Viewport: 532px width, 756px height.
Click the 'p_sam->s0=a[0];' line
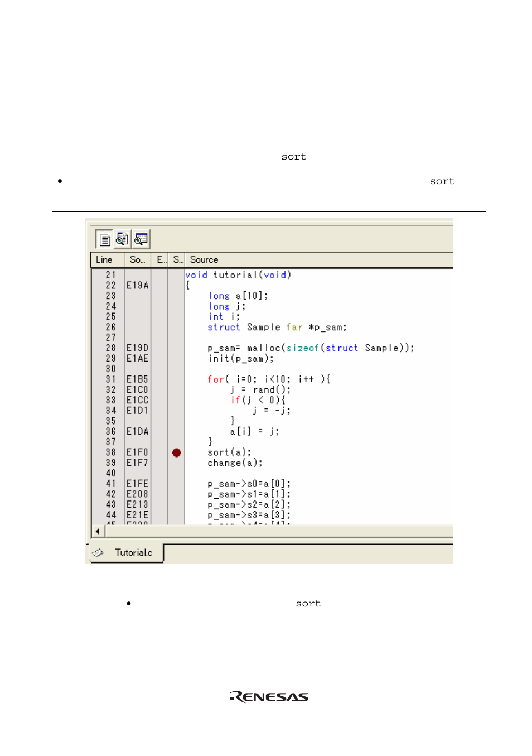249,484
